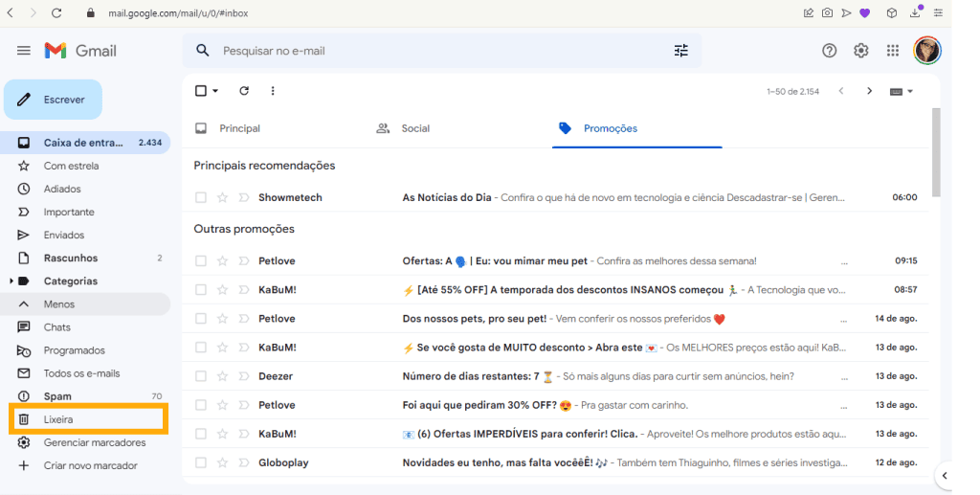The height and width of the screenshot is (495, 980).
Task: Open the Google account avatar
Action: [x=927, y=51]
